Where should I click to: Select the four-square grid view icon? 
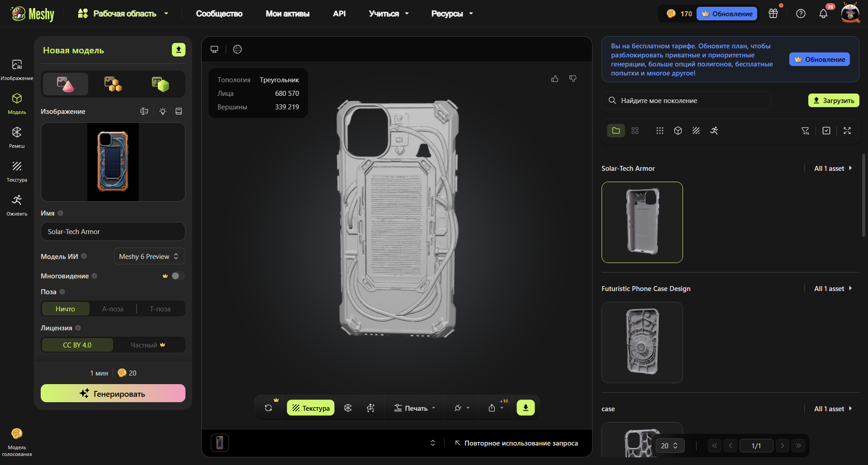coord(635,131)
